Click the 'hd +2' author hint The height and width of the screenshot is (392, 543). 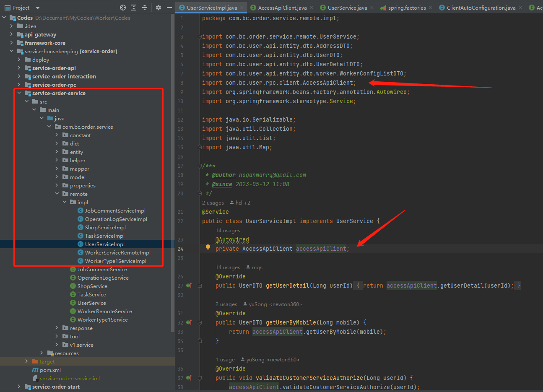[x=240, y=202]
